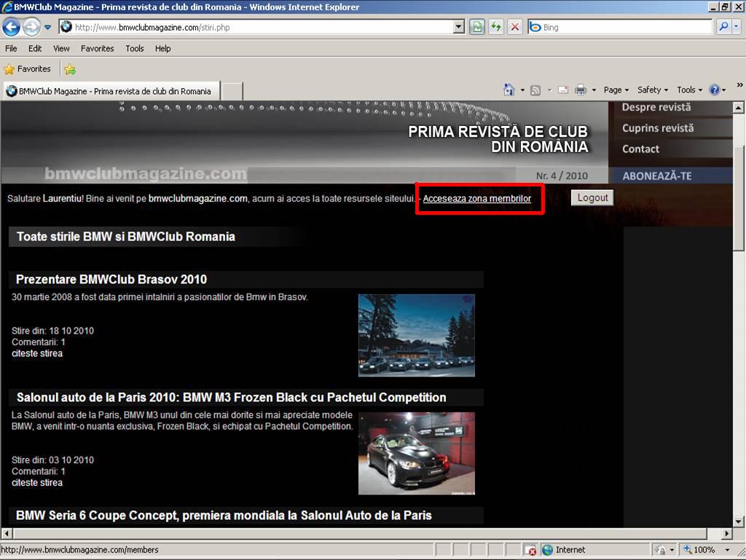Expand the command bar overflow chevron
The width and height of the screenshot is (746, 560).
pyautogui.click(x=740, y=85)
